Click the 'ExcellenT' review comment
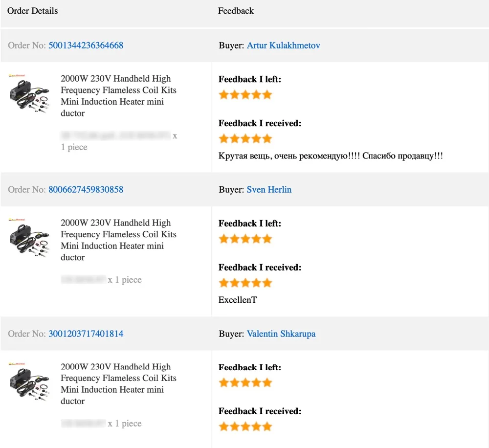 (x=238, y=300)
